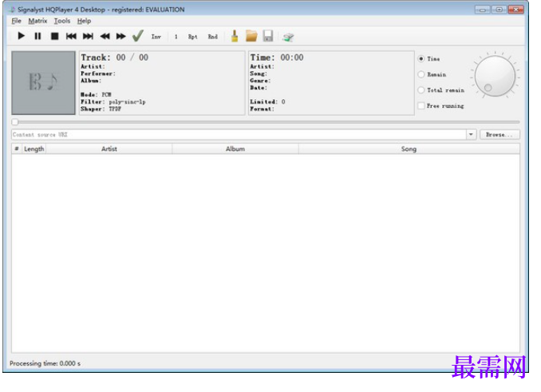This screenshot has height=392, width=541.
Task: Sort playlist by the # column
Action: (x=17, y=148)
